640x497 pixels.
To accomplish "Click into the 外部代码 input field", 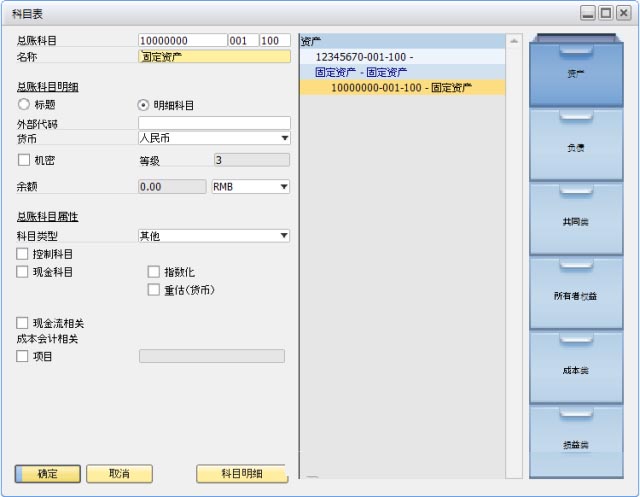I will (213, 123).
